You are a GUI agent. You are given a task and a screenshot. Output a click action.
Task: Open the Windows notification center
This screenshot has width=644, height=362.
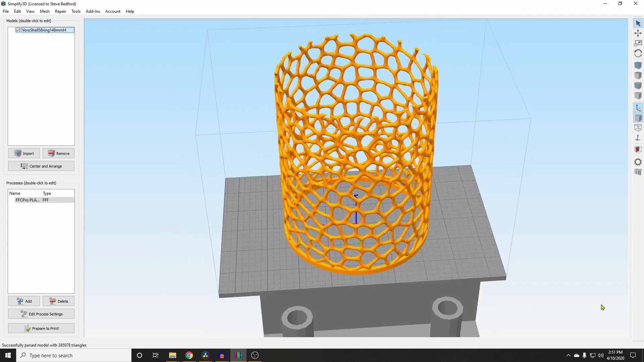click(x=633, y=355)
